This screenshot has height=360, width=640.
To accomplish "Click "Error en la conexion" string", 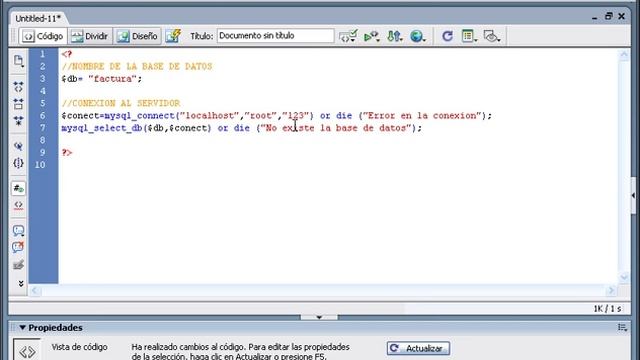I will tap(422, 116).
